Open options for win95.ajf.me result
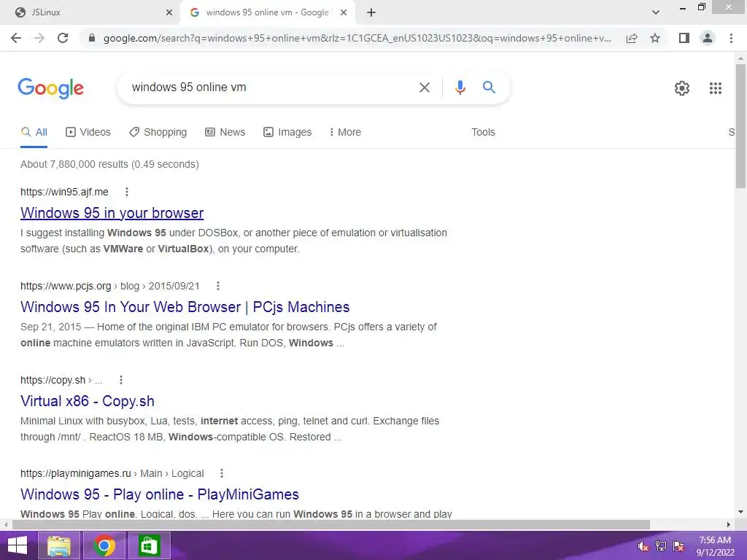This screenshot has width=747, height=560. [127, 192]
